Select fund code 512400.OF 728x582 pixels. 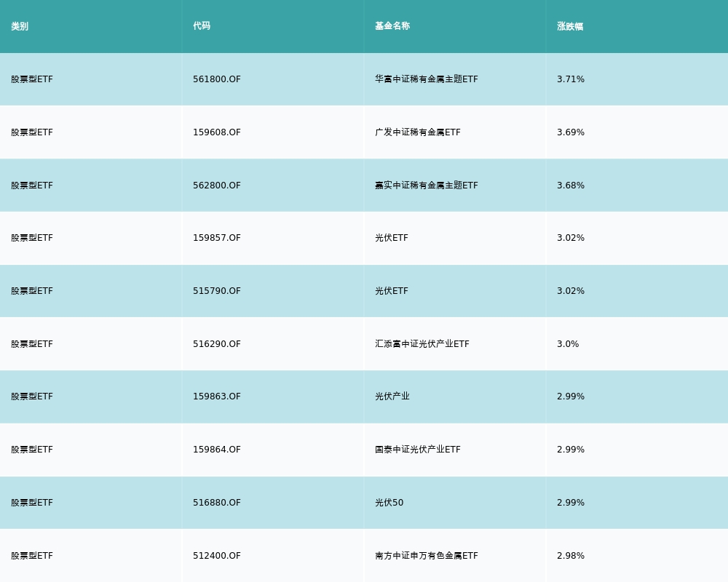(217, 556)
